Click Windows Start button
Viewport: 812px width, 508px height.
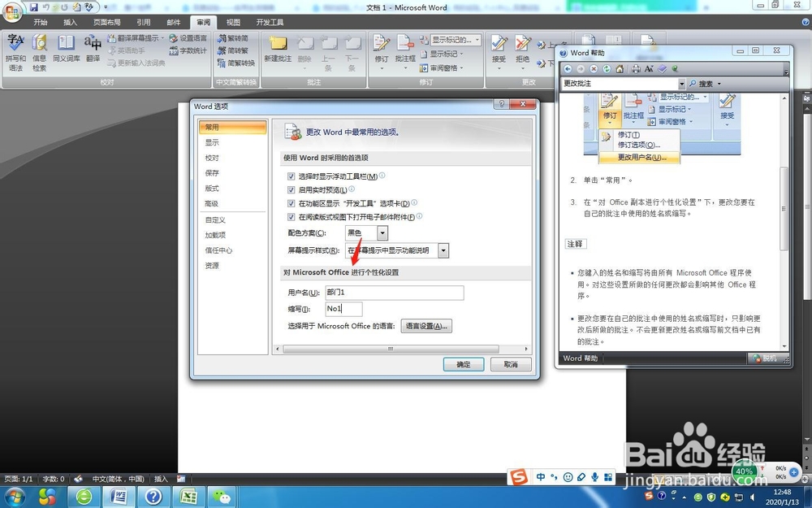(x=14, y=496)
